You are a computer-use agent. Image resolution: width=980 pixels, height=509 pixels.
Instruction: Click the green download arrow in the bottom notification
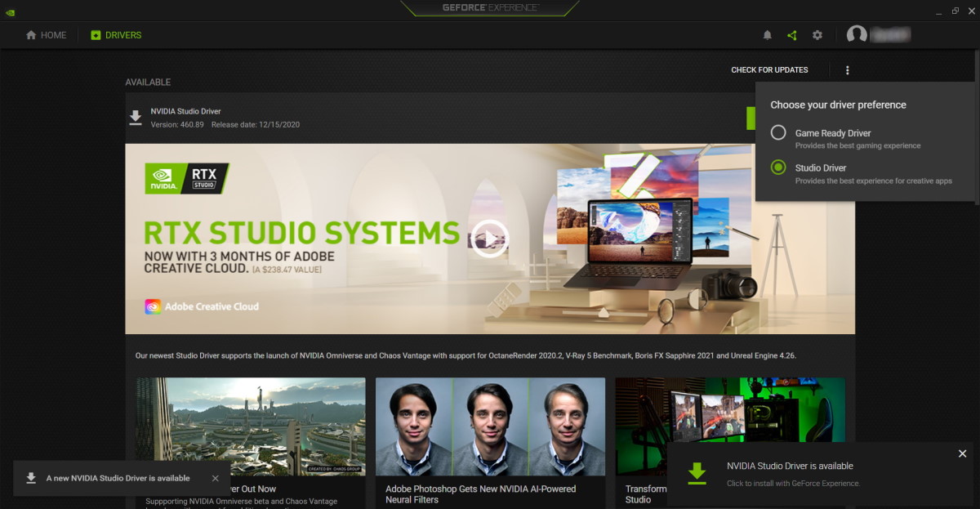point(696,472)
